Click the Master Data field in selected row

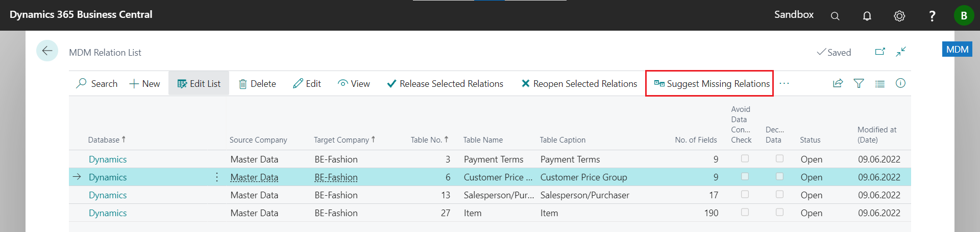click(254, 177)
